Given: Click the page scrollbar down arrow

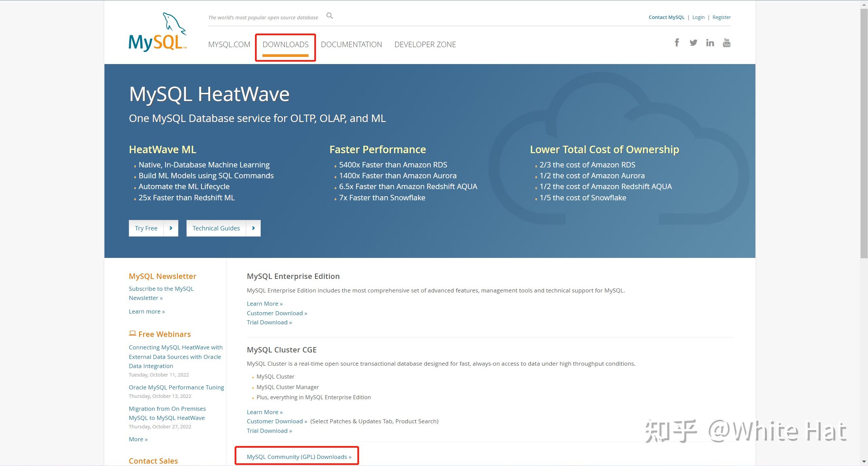Looking at the screenshot, I should click(864, 462).
